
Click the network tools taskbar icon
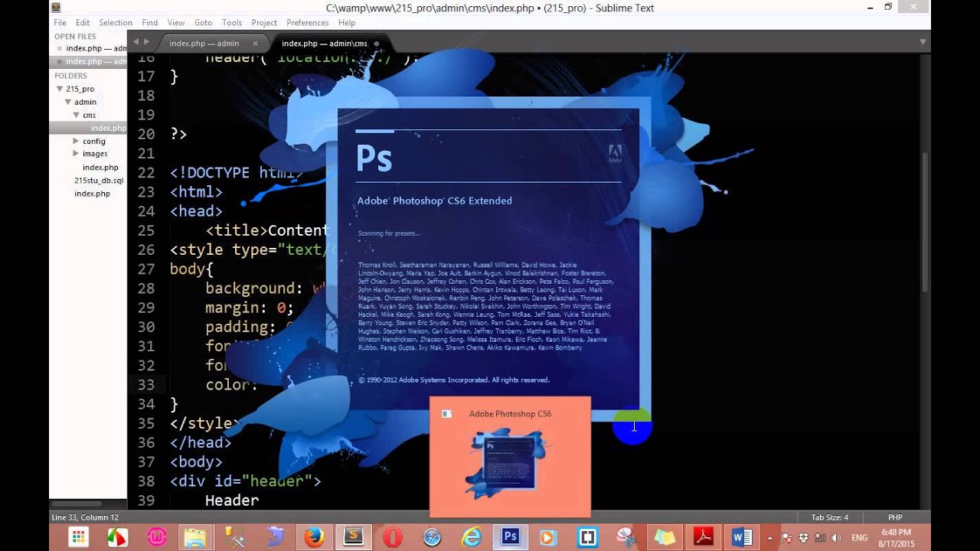(235, 537)
